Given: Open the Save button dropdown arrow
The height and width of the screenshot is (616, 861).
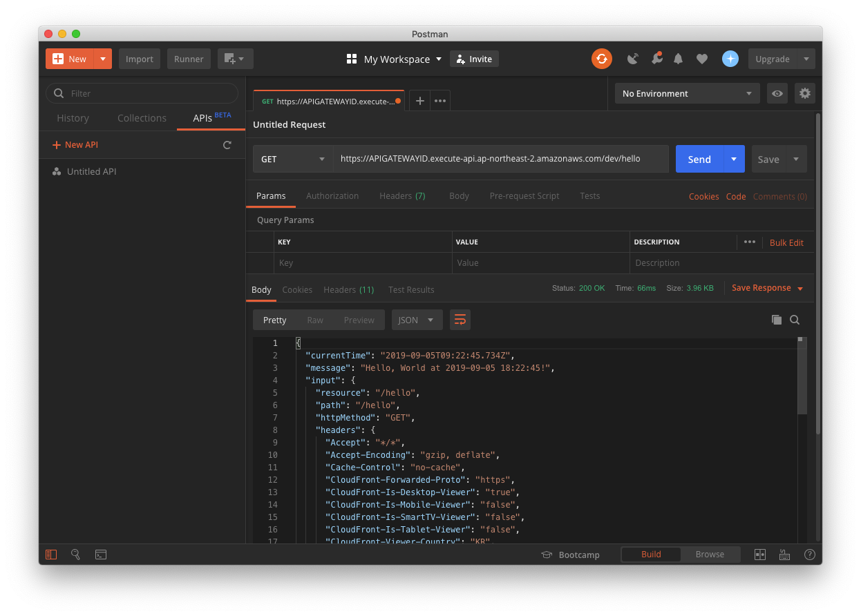Looking at the screenshot, I should [796, 159].
